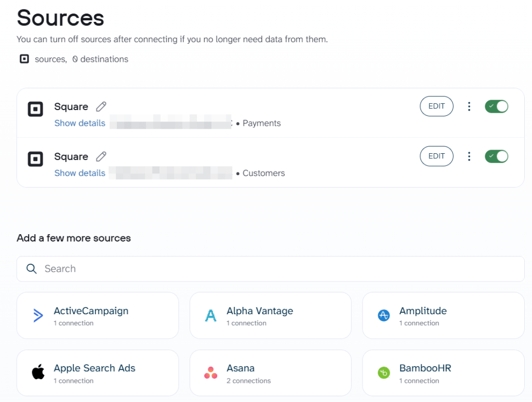The image size is (532, 402).
Task: Turn off the Square Customers source toggle
Action: coord(496,156)
